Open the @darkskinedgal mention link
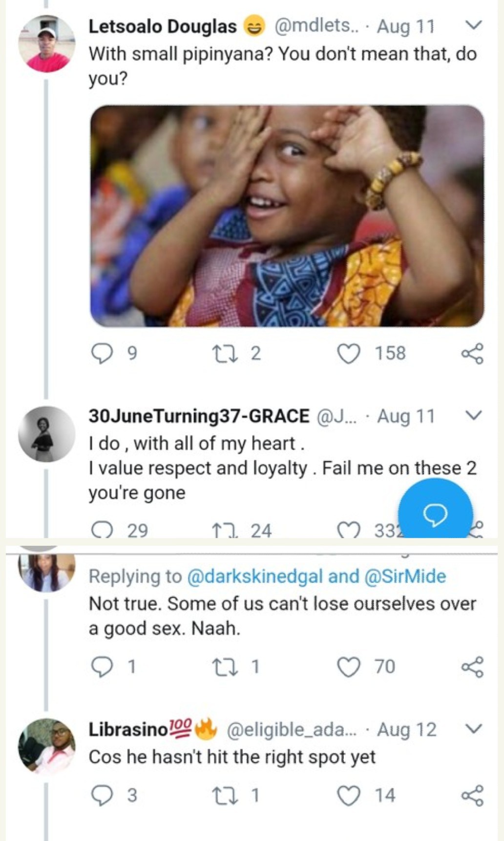This screenshot has height=841, width=504. pos(255,576)
